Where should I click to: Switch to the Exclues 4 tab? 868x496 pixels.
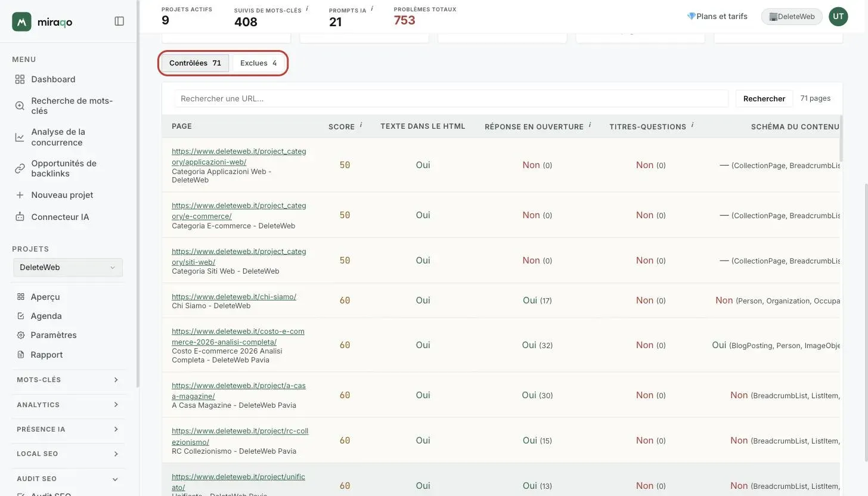pyautogui.click(x=258, y=63)
